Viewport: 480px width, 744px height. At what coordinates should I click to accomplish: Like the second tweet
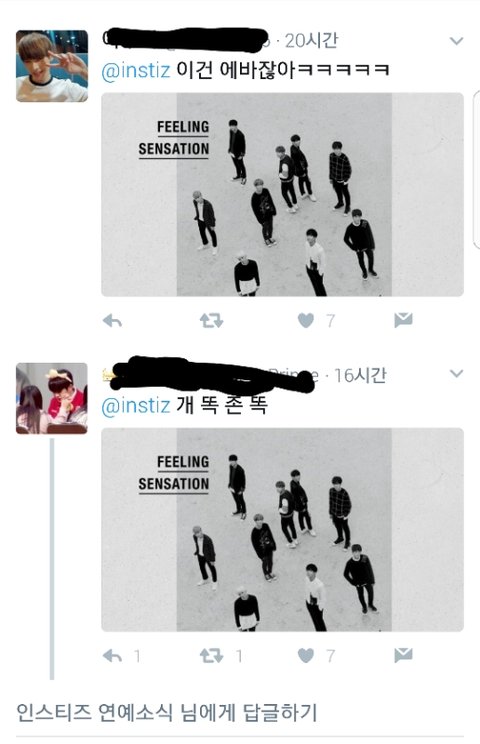(x=306, y=656)
